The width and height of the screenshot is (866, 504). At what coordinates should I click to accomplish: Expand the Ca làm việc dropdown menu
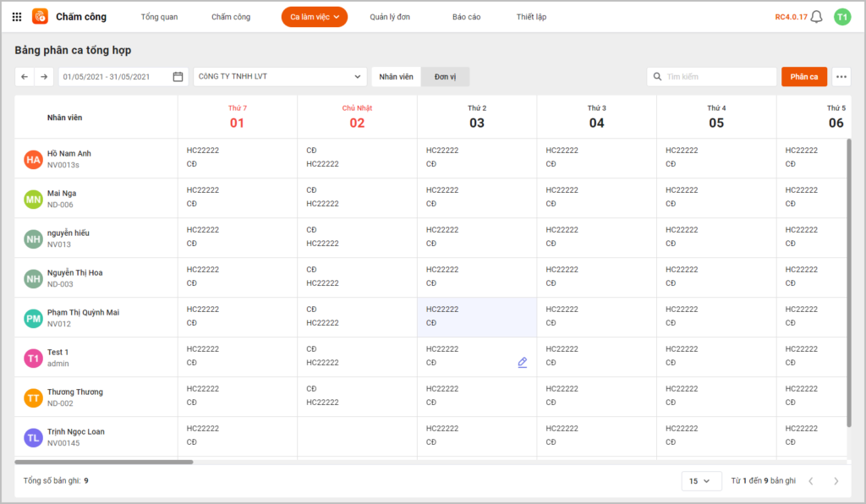click(315, 17)
